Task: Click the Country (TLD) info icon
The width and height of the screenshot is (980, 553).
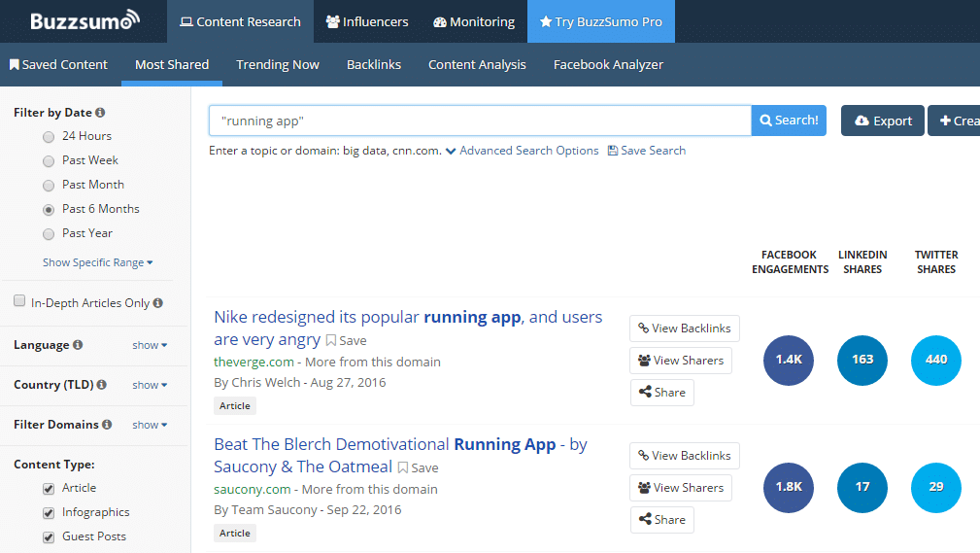Action: [x=101, y=385]
